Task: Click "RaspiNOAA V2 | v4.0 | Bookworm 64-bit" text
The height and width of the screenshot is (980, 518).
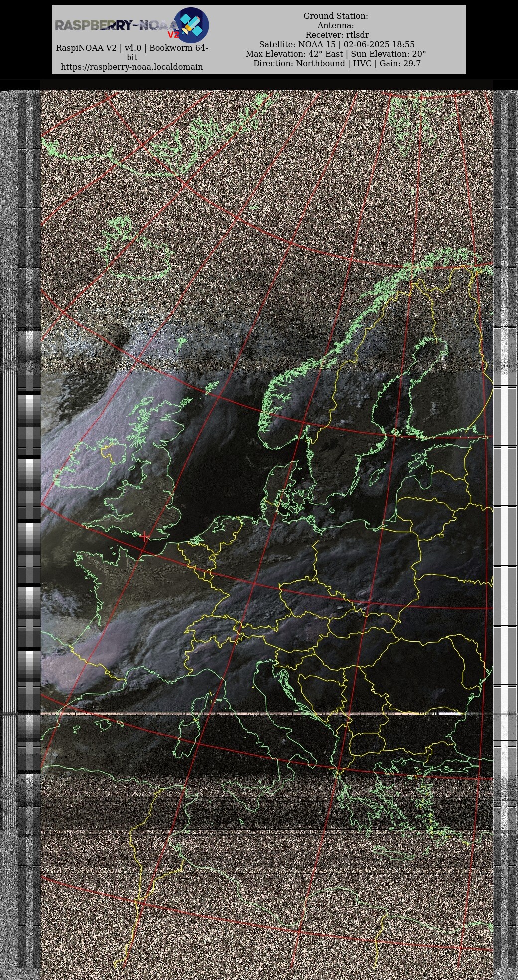Action: (132, 53)
